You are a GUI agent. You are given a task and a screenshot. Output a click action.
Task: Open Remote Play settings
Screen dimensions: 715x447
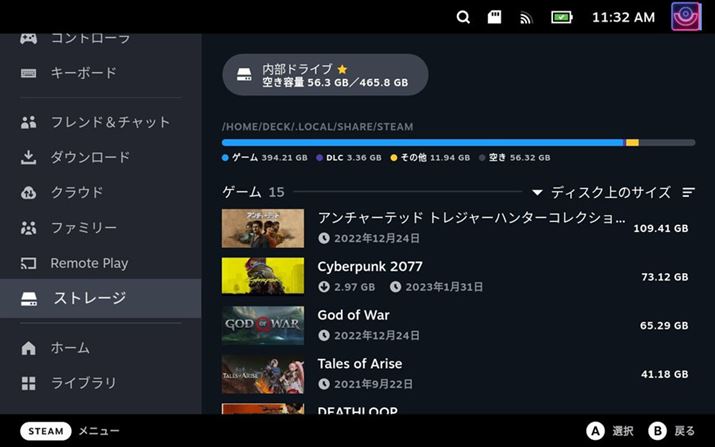pyautogui.click(x=100, y=263)
